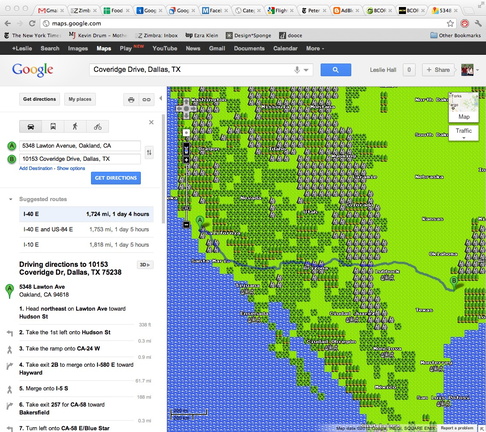
Task: Zoom out with the map minus button
Action: point(186,225)
